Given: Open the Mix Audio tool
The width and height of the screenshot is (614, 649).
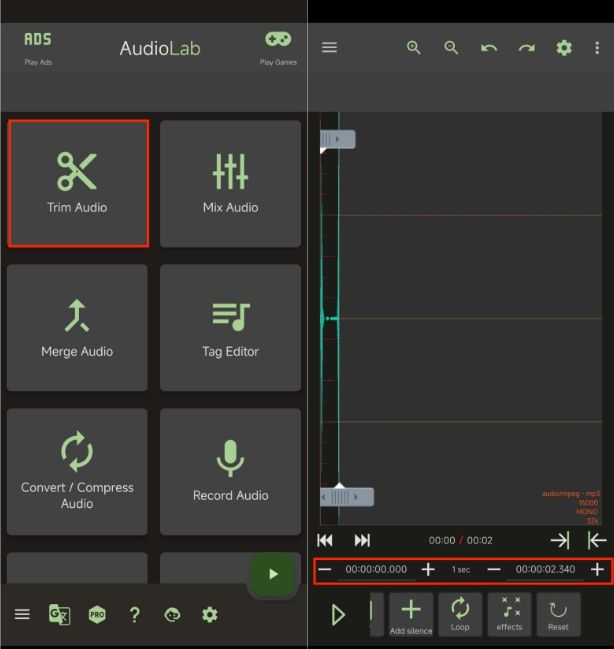Looking at the screenshot, I should (x=230, y=183).
